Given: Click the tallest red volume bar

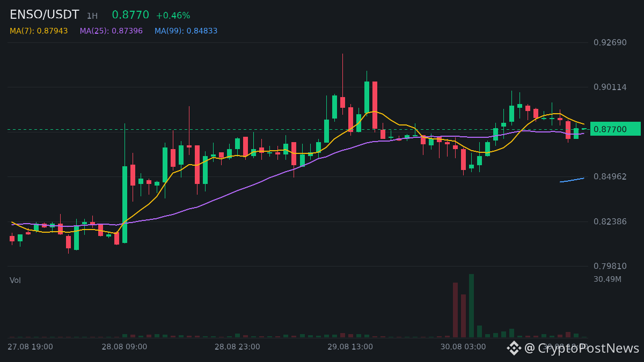Looking at the screenshot, I should click(455, 310).
